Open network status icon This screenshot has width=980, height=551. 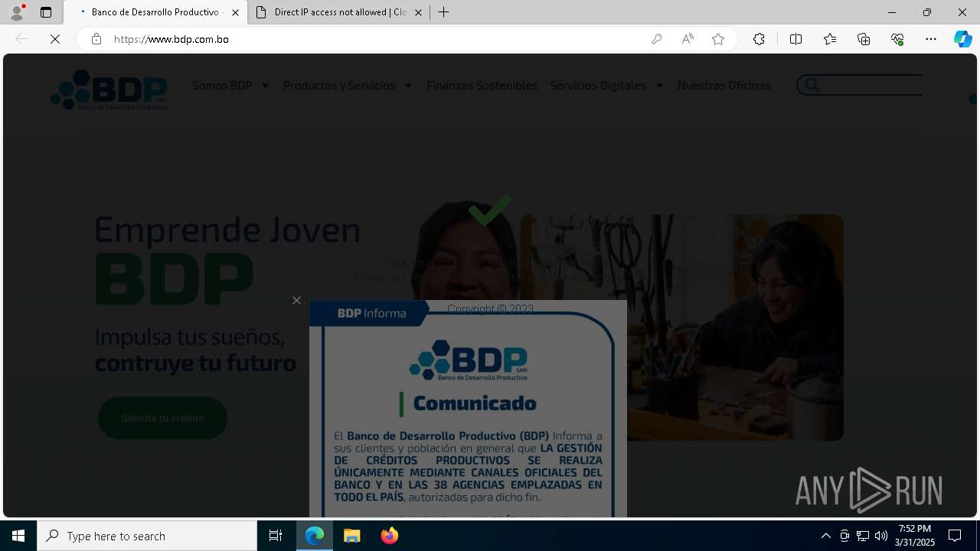863,536
